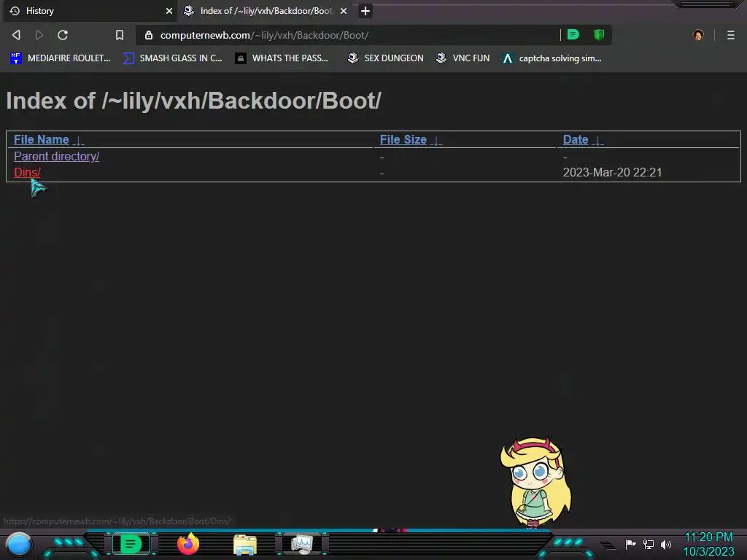Launch Firefox from the taskbar
The image size is (747, 560).
[187, 544]
